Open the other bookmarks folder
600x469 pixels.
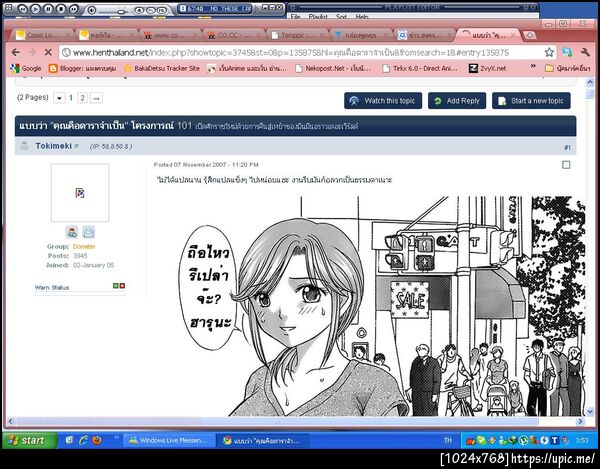[x=567, y=68]
